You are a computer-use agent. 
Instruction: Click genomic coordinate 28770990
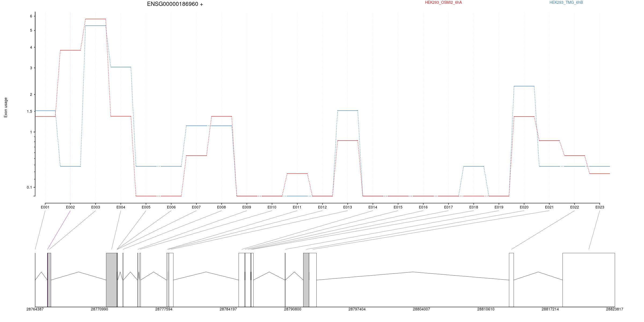[99, 309]
